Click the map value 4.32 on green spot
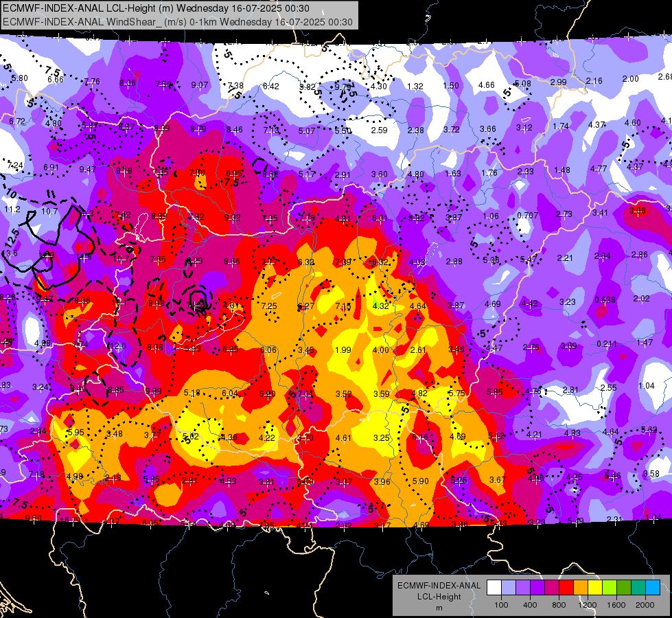Viewport: 672px width, 618px height. [x=380, y=306]
